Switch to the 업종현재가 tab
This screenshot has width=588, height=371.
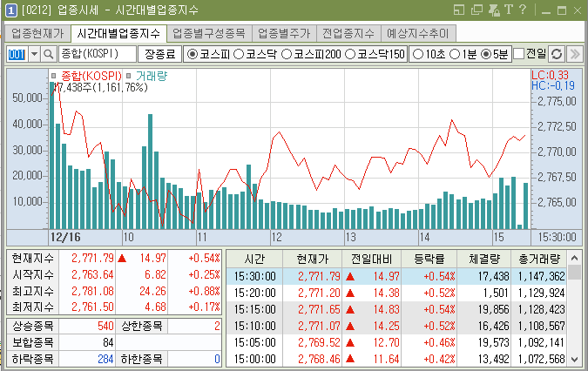(37, 34)
